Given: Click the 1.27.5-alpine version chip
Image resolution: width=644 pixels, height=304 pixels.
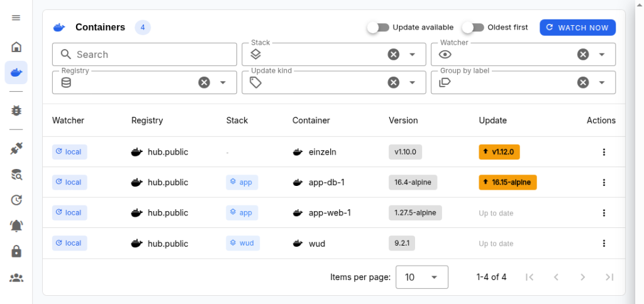Looking at the screenshot, I should click(x=415, y=212).
